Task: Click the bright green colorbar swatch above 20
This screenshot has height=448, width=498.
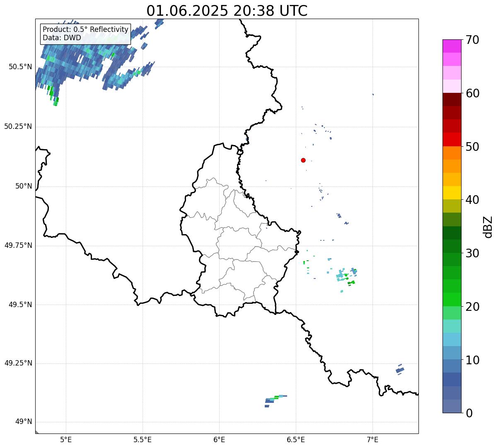Action: tap(452, 300)
